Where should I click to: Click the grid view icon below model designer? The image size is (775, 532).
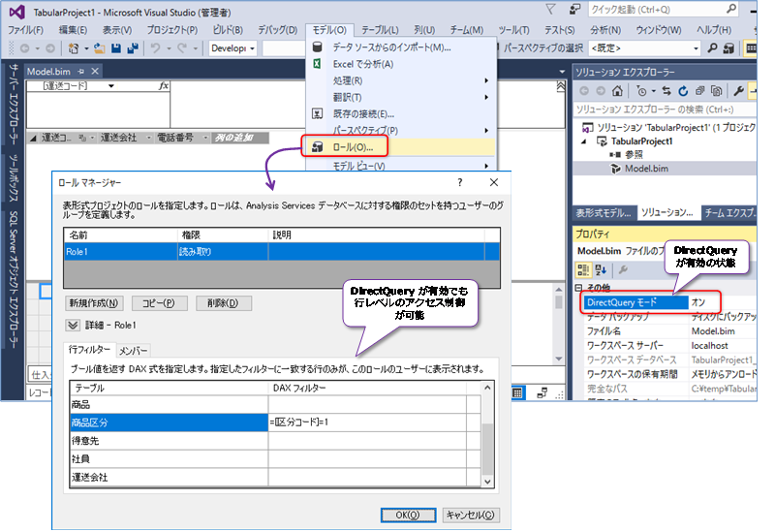pos(517,393)
